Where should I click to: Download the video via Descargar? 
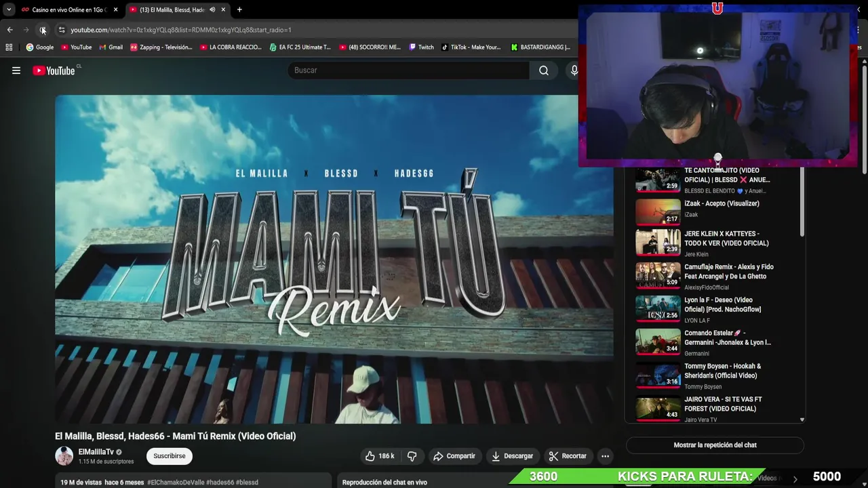click(513, 456)
